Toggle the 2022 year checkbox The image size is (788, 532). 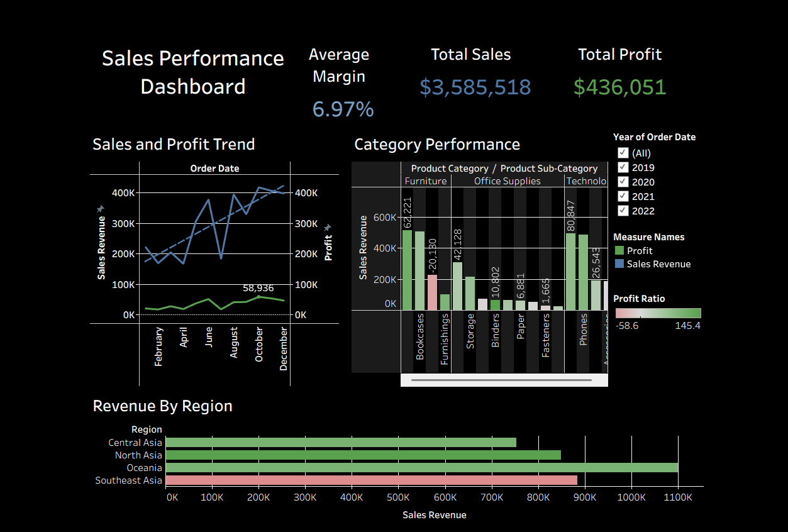click(623, 211)
